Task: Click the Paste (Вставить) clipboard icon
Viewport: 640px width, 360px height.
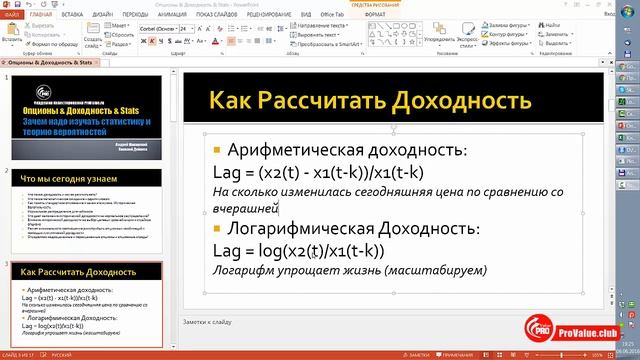Action: (12, 29)
